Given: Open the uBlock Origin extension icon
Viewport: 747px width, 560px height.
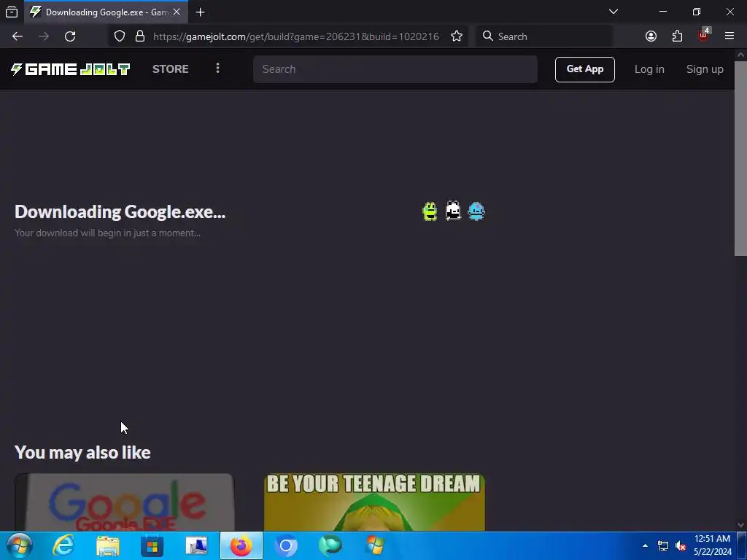Looking at the screenshot, I should [x=704, y=35].
